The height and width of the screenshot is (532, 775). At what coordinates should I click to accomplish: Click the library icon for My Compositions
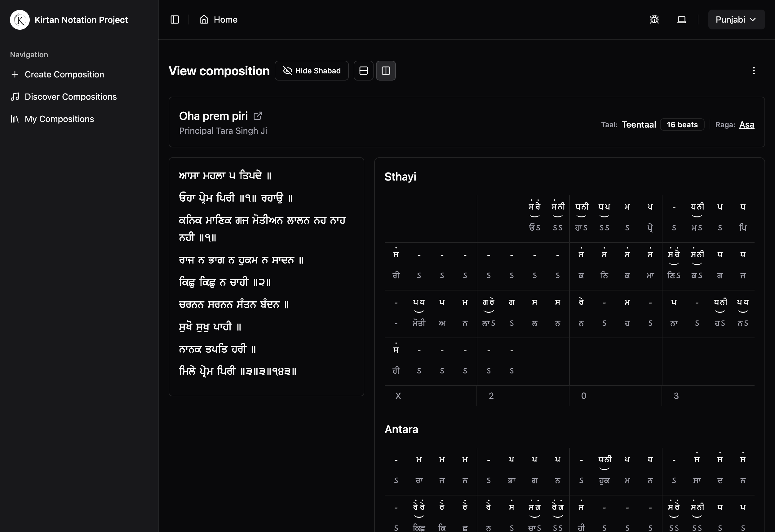pos(15,119)
